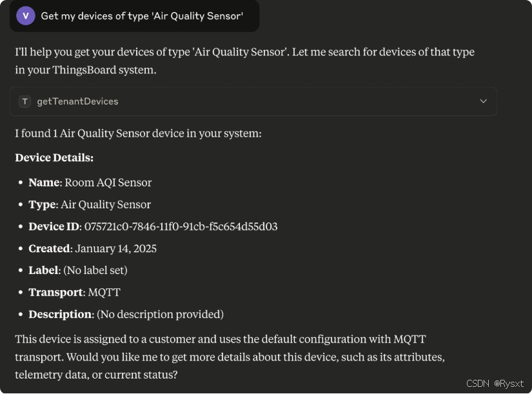Click the 'Label: (No label set)' entry
The height and width of the screenshot is (394, 532).
pos(78,270)
